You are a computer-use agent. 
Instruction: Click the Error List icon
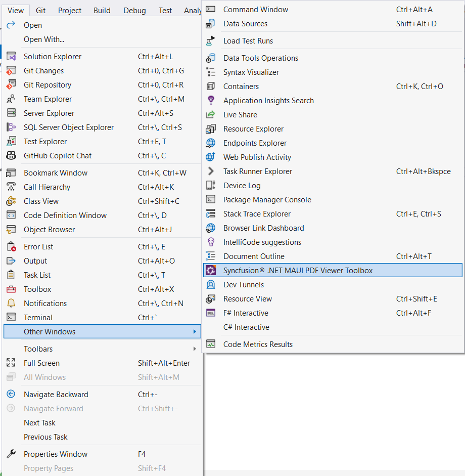pyautogui.click(x=11, y=246)
